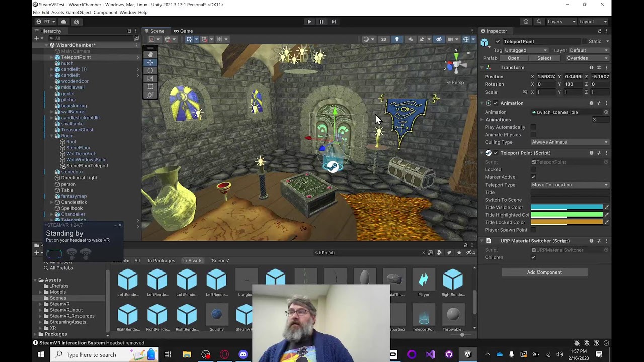Click the Add Component button

(544, 272)
